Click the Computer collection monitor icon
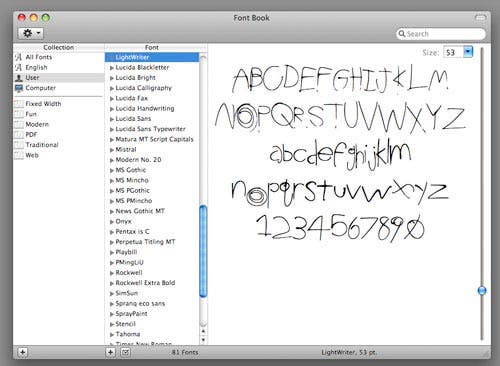This screenshot has width=500, height=366. coord(19,88)
